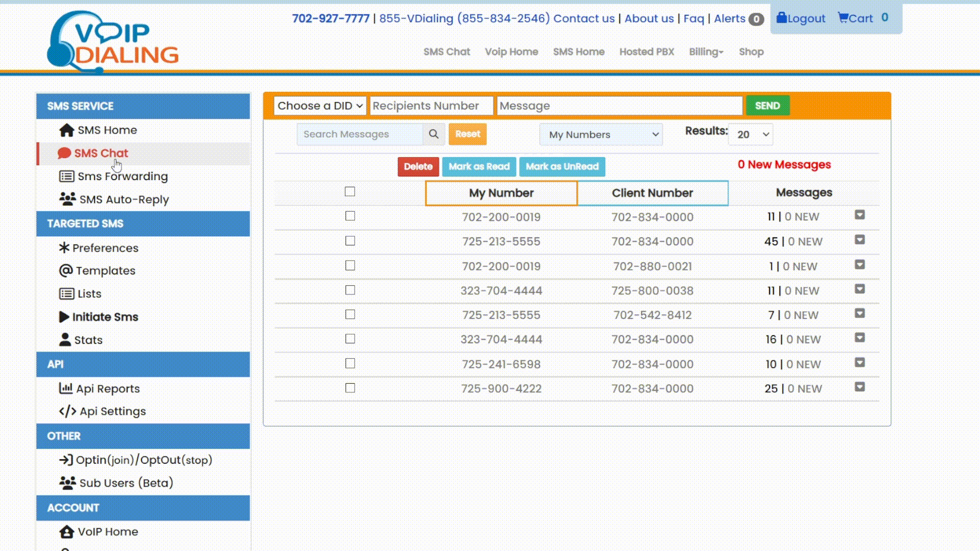Click the Mark as UnRead button
The width and height of the screenshot is (980, 551).
pos(562,167)
